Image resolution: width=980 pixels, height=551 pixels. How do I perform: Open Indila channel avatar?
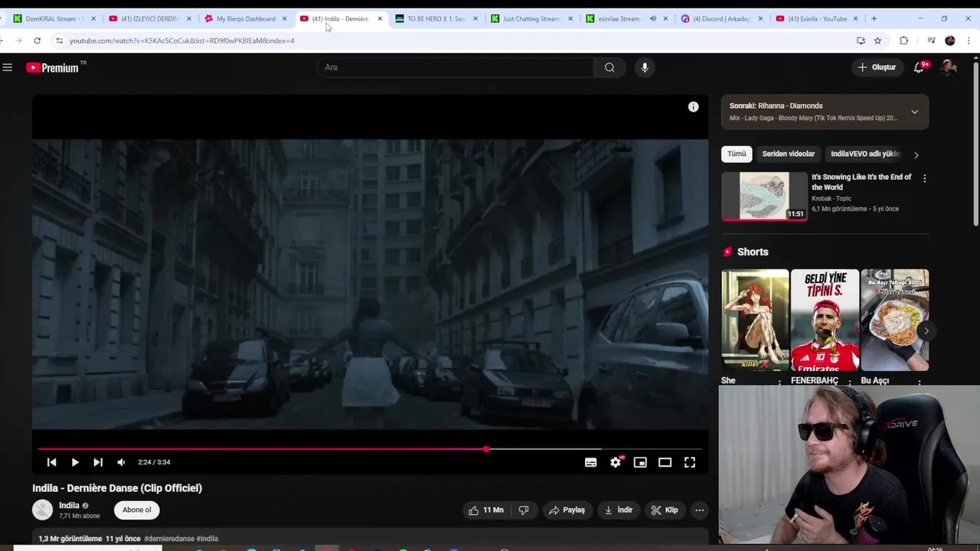[42, 510]
